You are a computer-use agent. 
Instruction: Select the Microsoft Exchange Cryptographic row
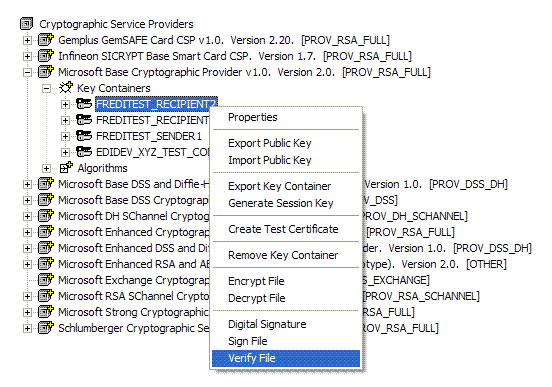coord(134,280)
